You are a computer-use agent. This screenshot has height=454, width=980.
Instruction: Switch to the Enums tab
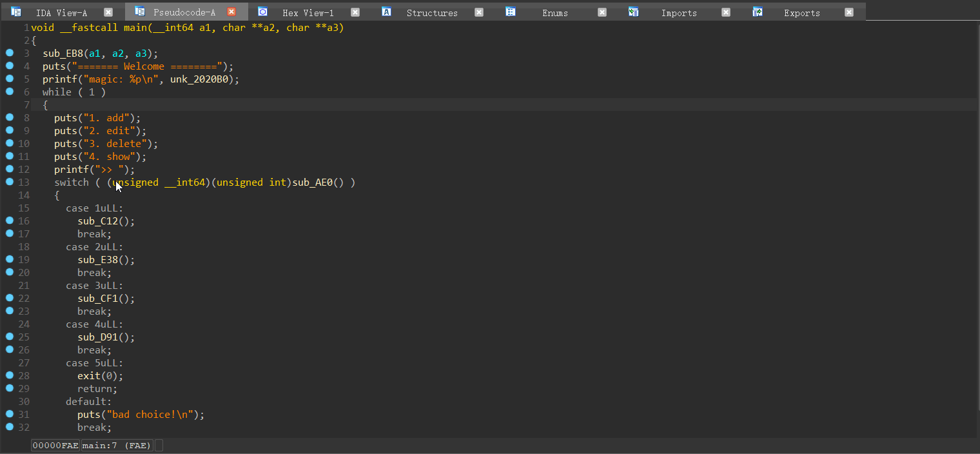555,12
